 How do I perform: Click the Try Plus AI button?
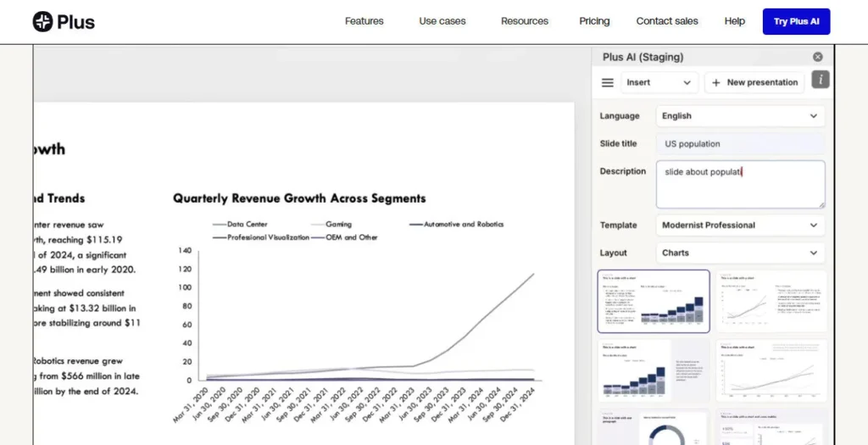tap(796, 21)
